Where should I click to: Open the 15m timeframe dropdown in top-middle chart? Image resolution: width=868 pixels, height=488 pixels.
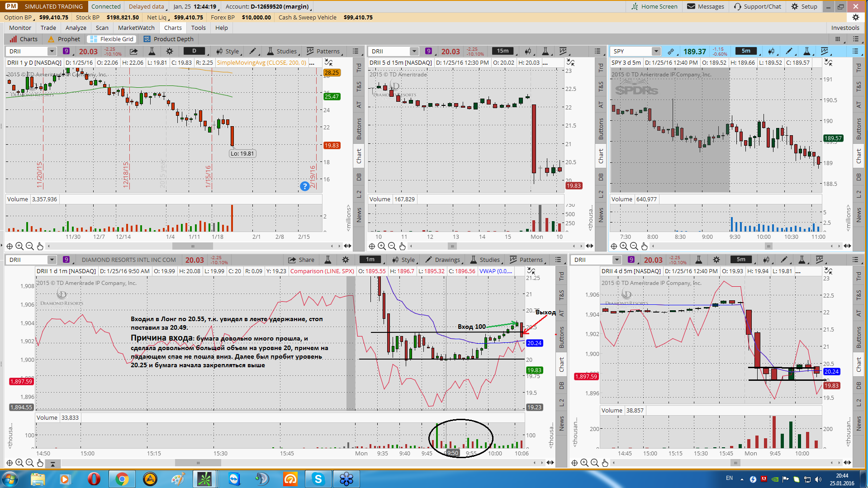tap(503, 51)
